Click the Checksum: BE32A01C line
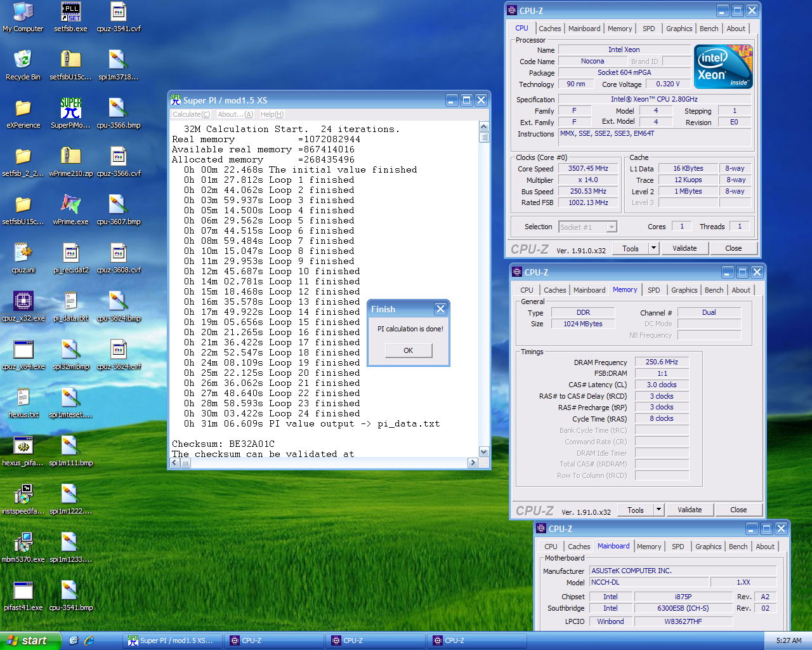The width and height of the screenshot is (812, 650). click(x=223, y=444)
